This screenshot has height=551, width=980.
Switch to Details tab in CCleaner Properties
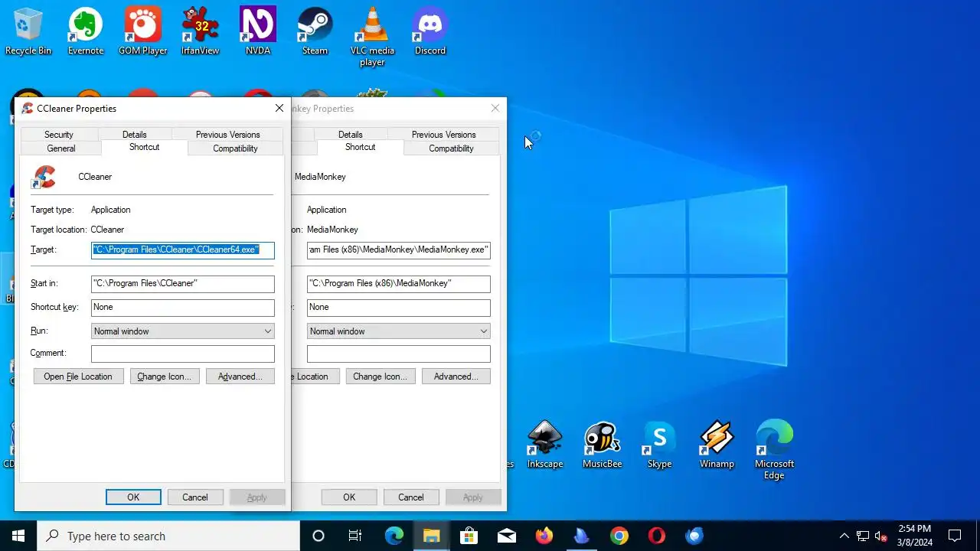(135, 135)
